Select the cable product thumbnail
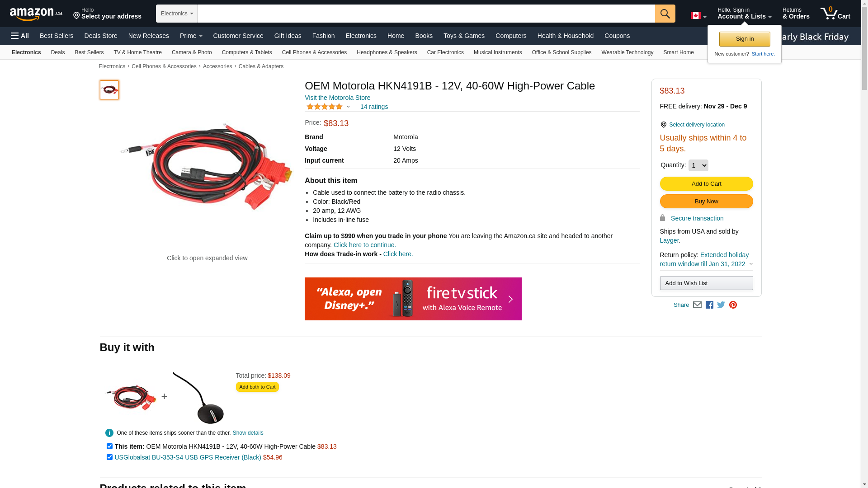 pos(109,90)
